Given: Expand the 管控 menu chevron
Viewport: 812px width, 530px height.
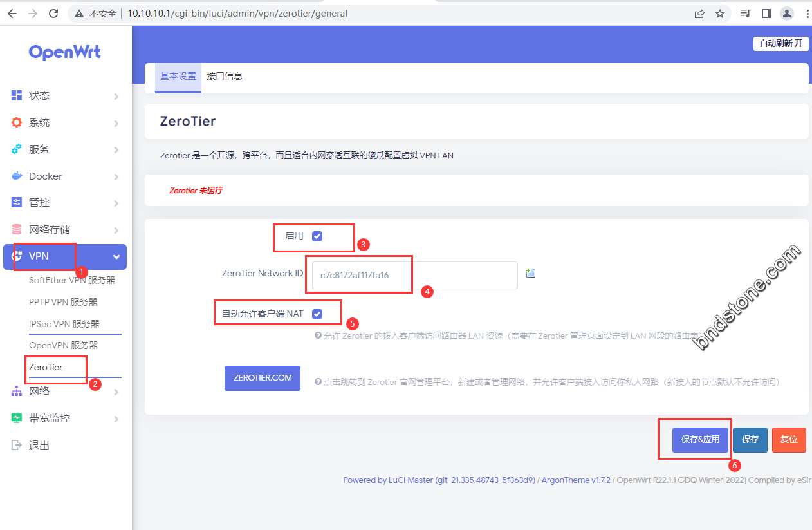Looking at the screenshot, I should [x=116, y=203].
